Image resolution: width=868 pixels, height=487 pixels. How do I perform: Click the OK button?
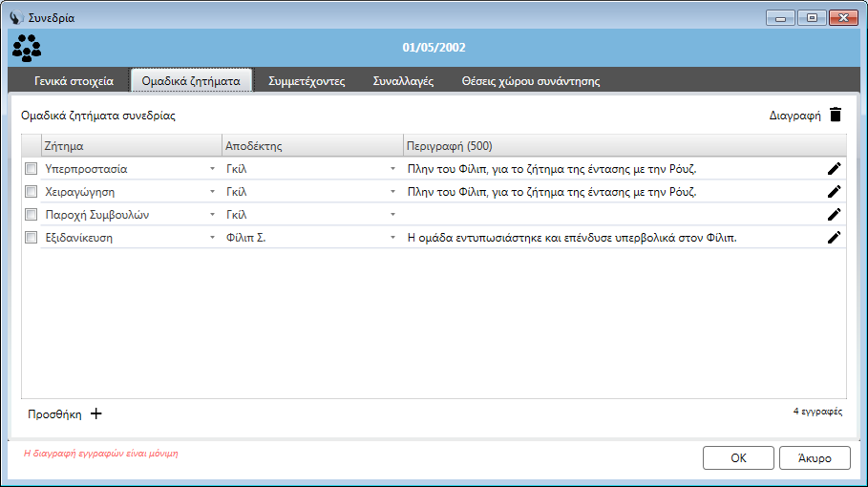(x=738, y=458)
